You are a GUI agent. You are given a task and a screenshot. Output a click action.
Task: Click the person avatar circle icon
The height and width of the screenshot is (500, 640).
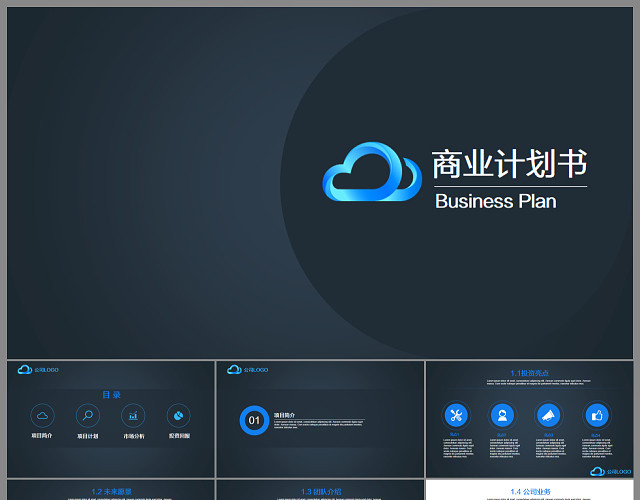click(502, 415)
